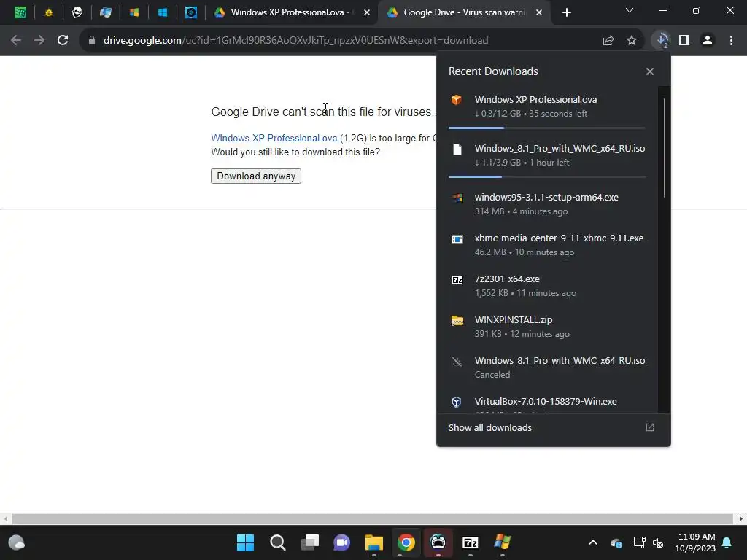Click the downloads popup vertical scrollbar

664,147
